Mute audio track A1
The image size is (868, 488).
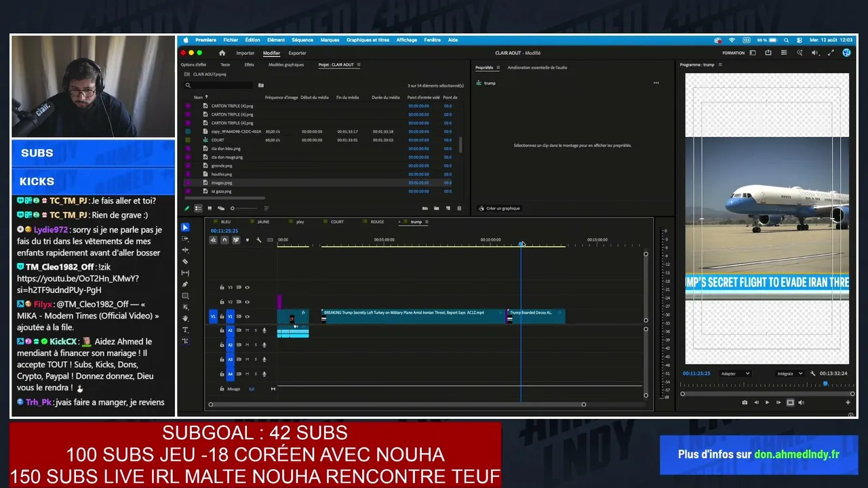click(247, 331)
